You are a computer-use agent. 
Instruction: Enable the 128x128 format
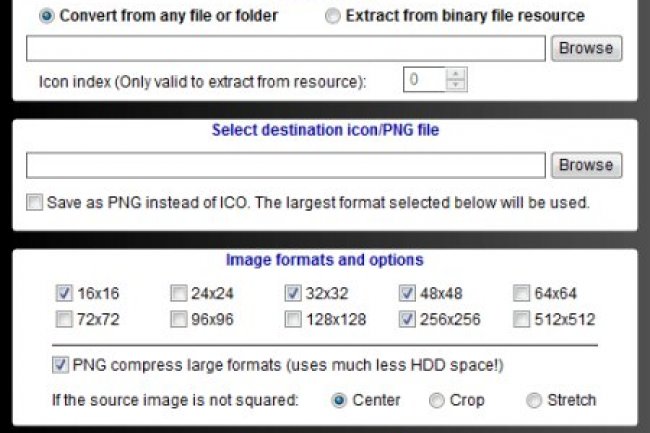click(x=293, y=320)
